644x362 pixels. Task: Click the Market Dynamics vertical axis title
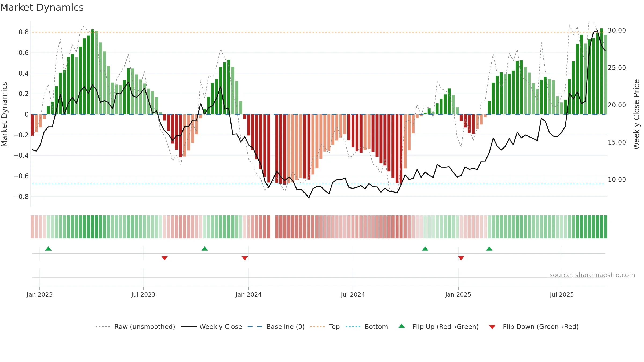tap(4, 114)
